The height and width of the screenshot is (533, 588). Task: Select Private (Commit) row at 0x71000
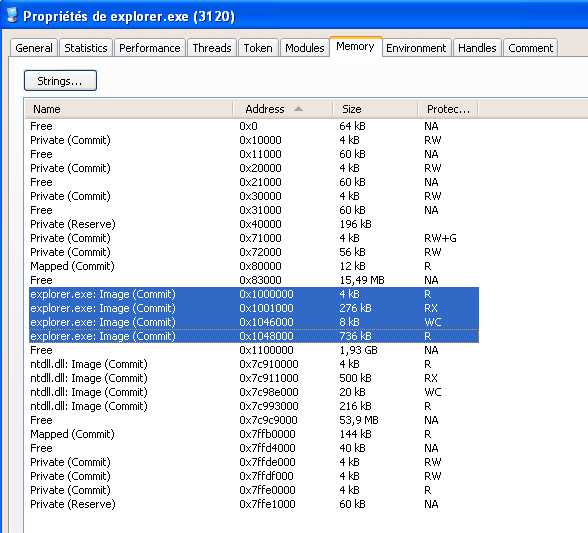coord(254,238)
